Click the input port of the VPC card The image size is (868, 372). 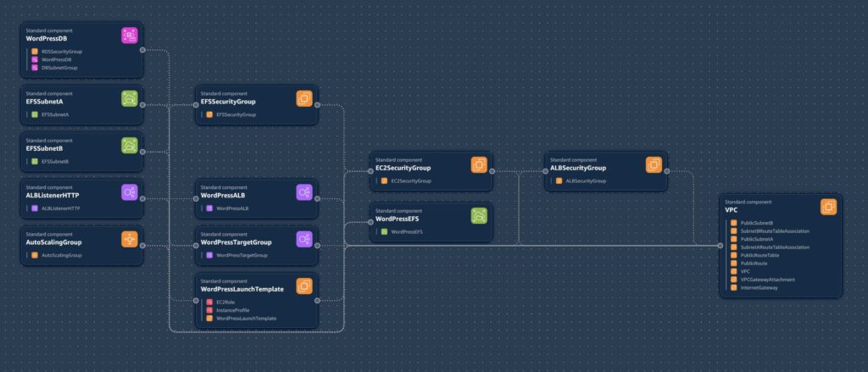(721, 245)
